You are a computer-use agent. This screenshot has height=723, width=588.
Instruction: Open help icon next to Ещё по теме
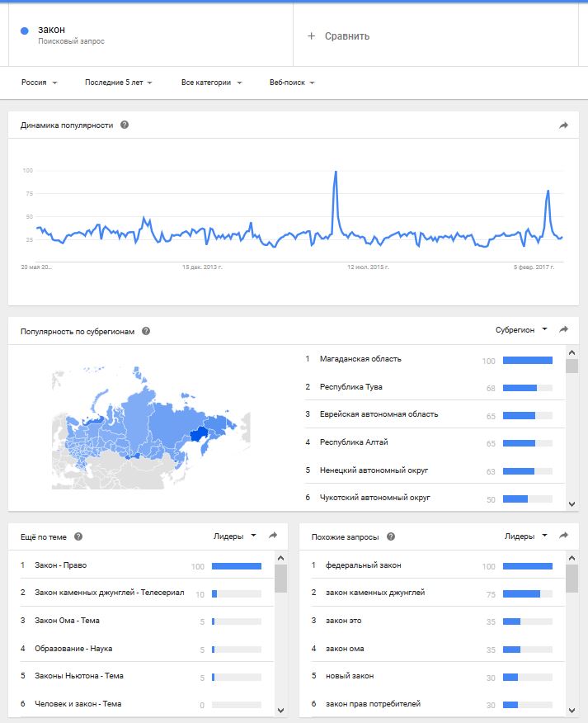click(78, 536)
